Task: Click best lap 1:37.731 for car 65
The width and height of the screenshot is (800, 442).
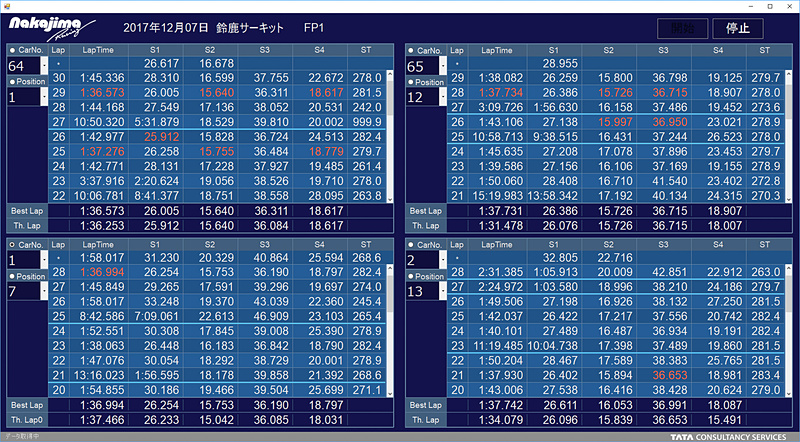Action: click(502, 211)
